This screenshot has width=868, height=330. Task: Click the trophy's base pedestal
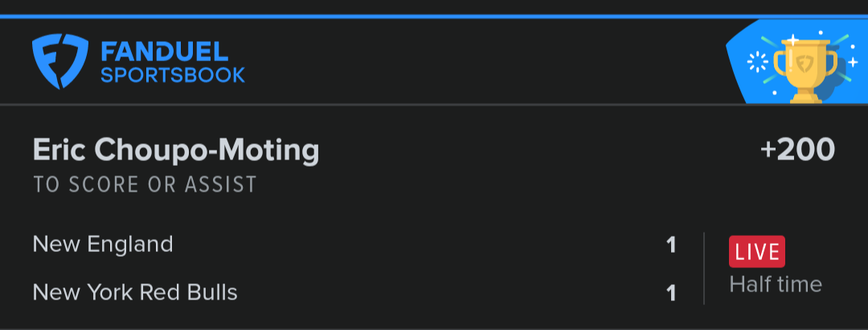[x=805, y=97]
